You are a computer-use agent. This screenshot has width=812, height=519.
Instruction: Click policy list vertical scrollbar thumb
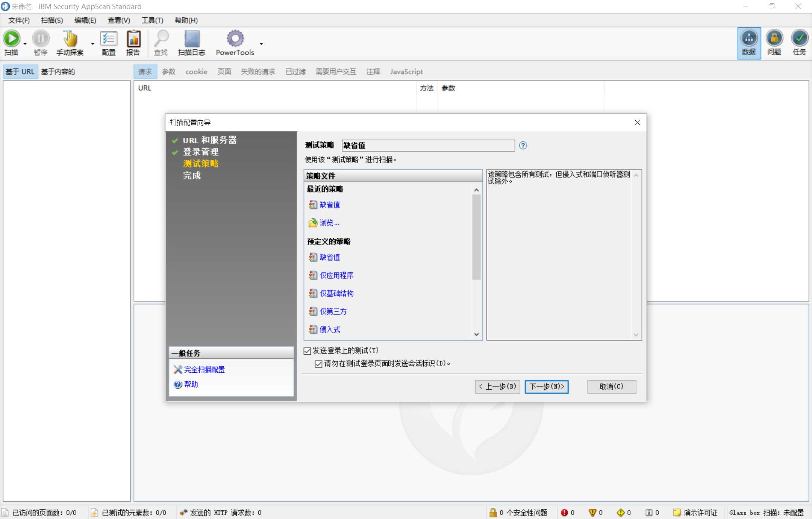click(x=477, y=237)
